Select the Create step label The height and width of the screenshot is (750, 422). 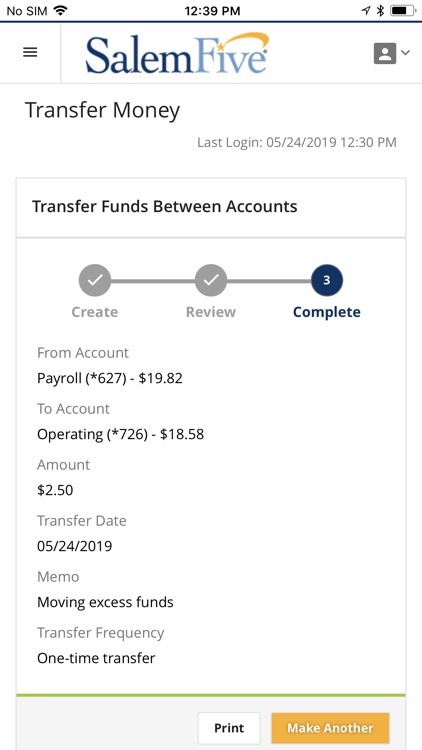[95, 312]
